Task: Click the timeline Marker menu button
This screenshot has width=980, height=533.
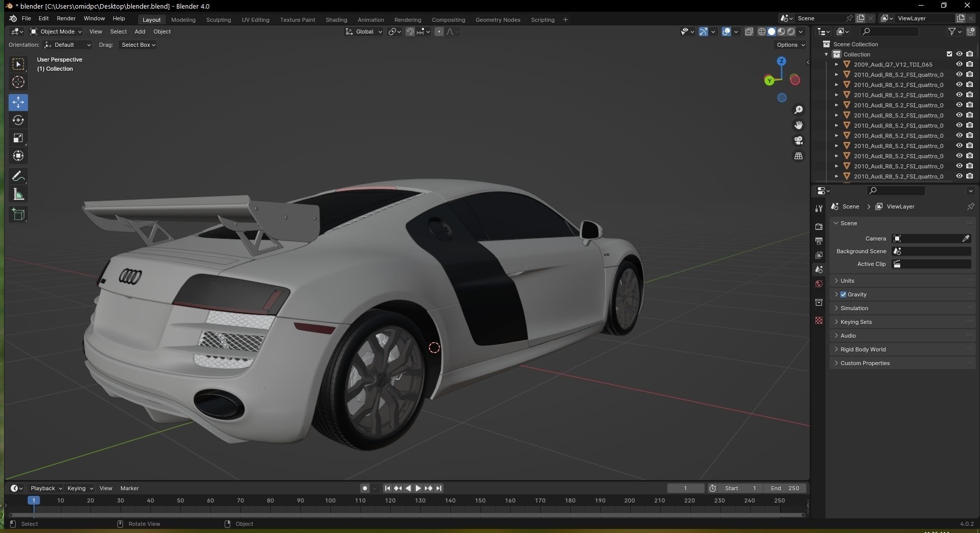Action: 130,488
